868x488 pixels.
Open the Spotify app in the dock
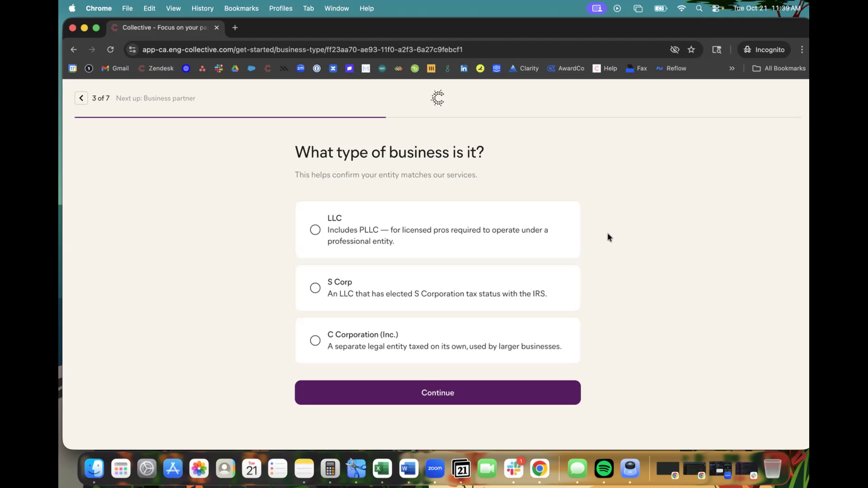(604, 469)
